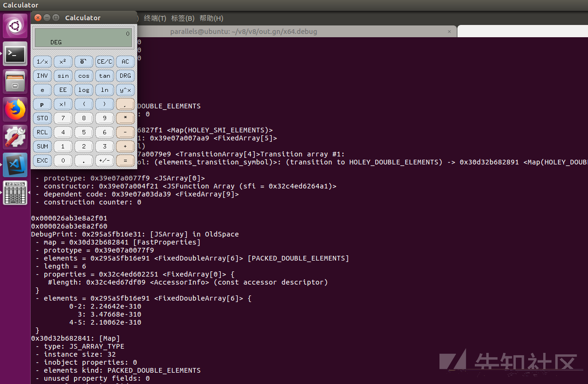Click the log key
This screenshot has width=588, height=384.
coord(84,90)
